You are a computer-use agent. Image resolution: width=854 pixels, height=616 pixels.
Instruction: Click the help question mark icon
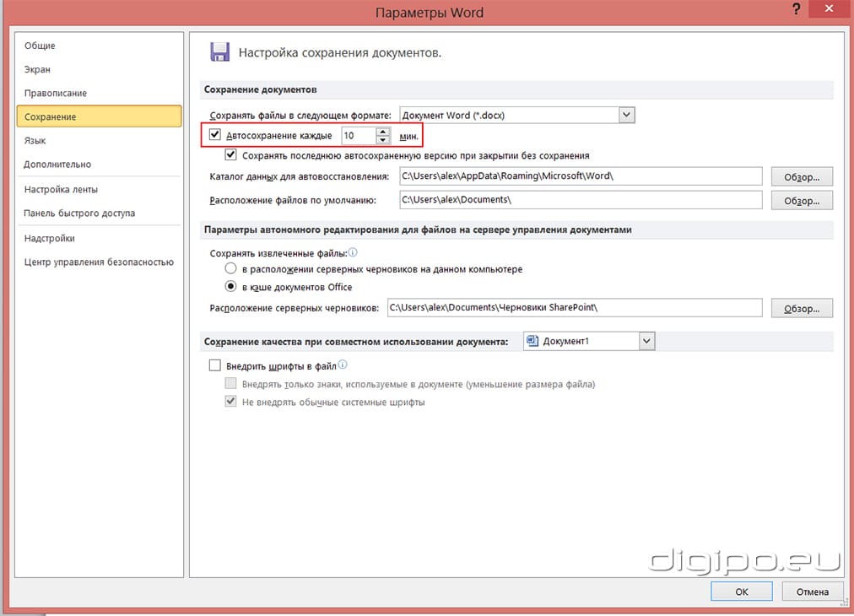(x=796, y=10)
